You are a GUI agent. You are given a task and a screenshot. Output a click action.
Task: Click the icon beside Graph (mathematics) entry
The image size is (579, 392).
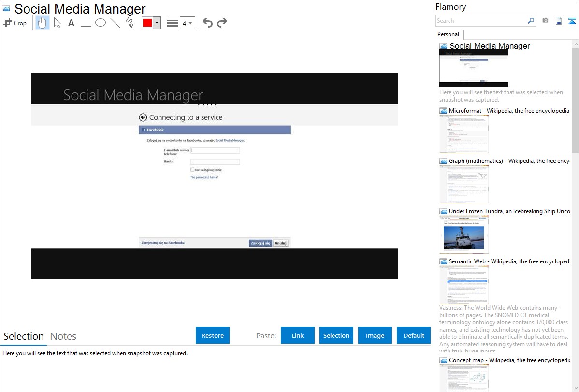point(444,161)
